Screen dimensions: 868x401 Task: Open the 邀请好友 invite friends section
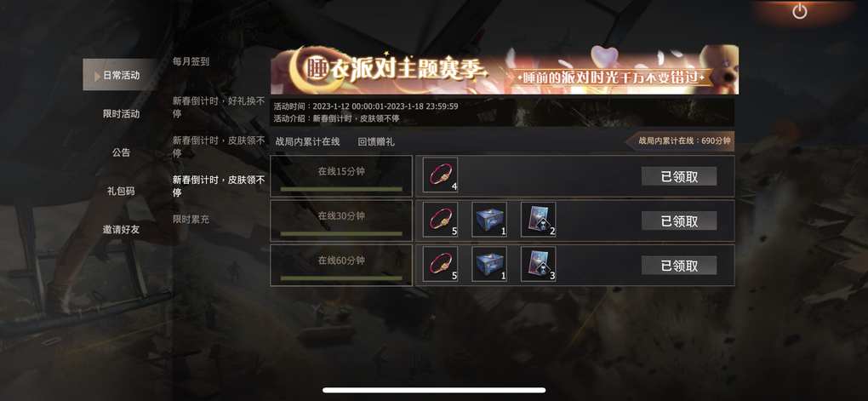pyautogui.click(x=121, y=229)
